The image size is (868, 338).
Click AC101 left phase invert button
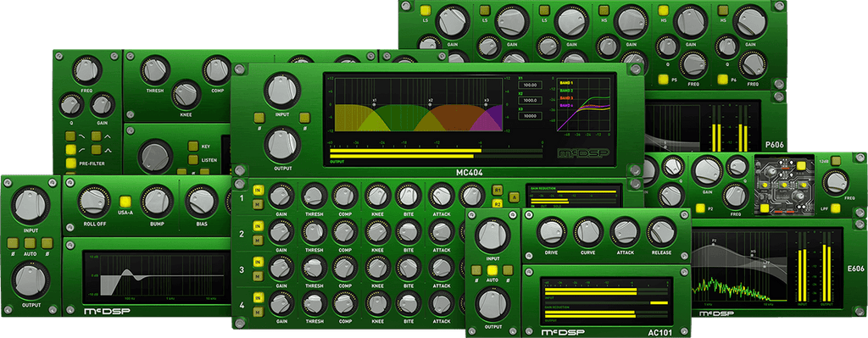click(476, 270)
